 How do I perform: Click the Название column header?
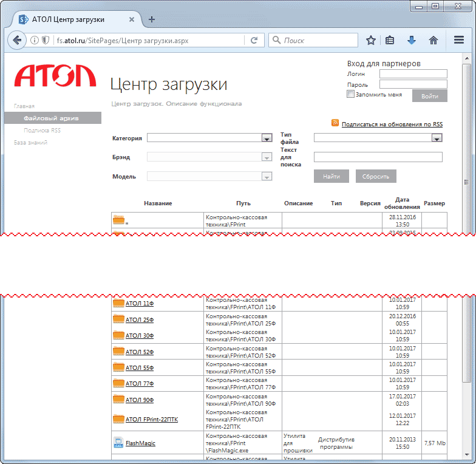click(x=158, y=203)
